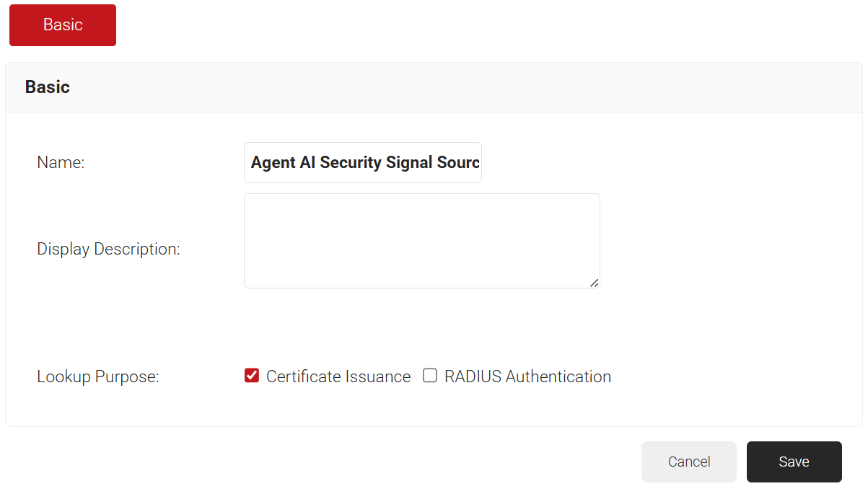This screenshot has width=868, height=494.
Task: Click the Basic section header title
Action: (x=48, y=87)
